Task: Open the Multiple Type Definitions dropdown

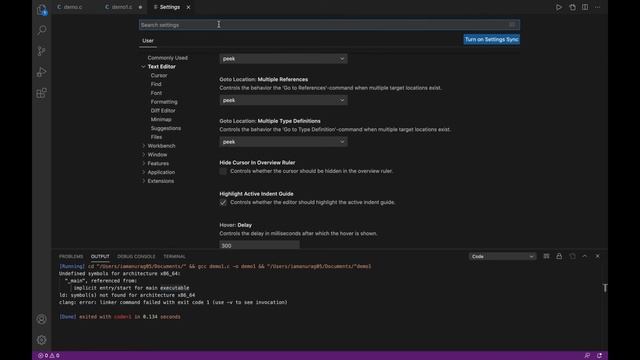Action: (283, 142)
